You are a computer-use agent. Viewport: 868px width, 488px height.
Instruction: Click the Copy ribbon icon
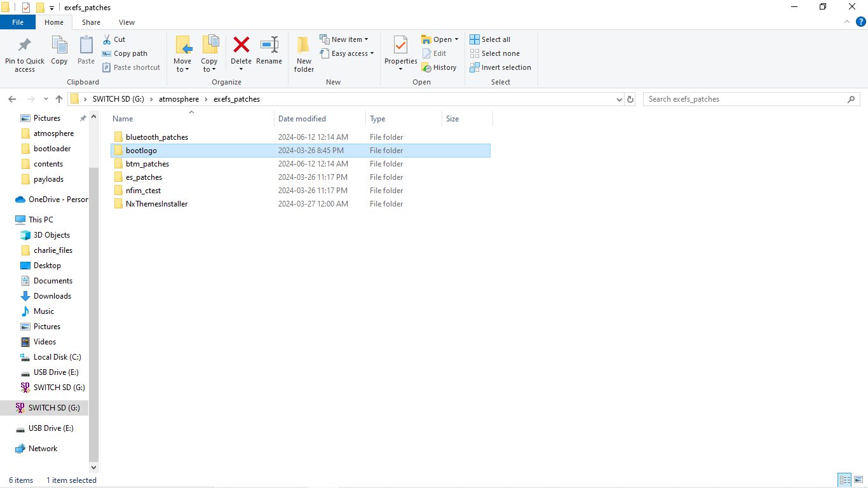coord(59,45)
